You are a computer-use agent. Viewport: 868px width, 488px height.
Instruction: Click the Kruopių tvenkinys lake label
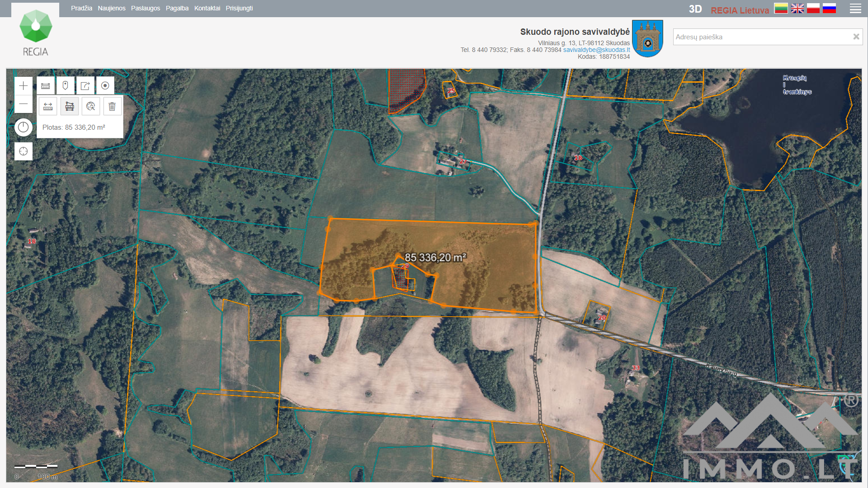[x=797, y=84]
